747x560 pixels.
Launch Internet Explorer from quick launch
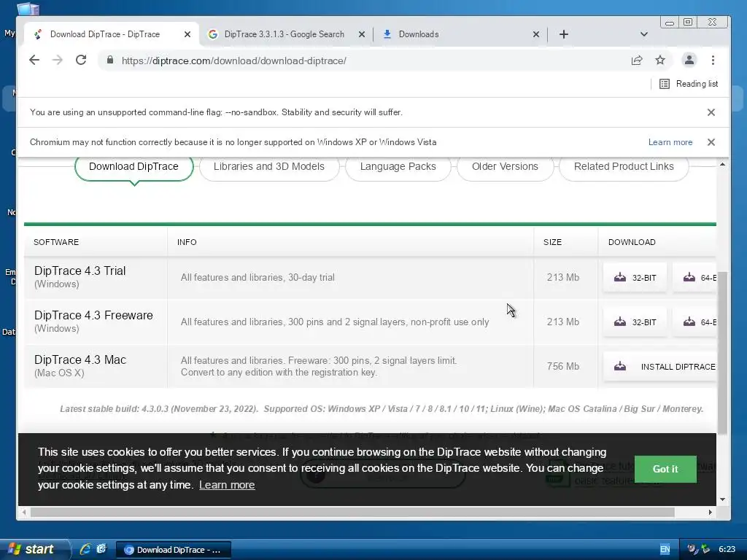pyautogui.click(x=85, y=550)
